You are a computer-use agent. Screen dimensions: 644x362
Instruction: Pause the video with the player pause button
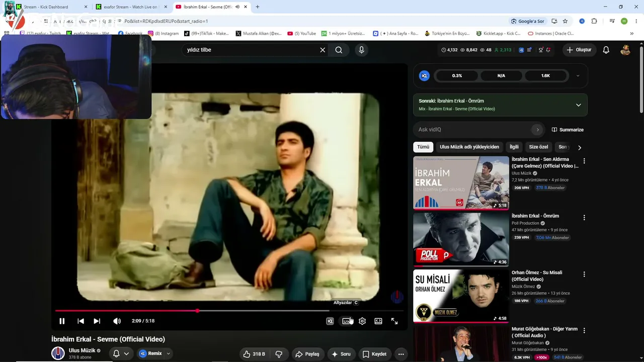[62, 321]
